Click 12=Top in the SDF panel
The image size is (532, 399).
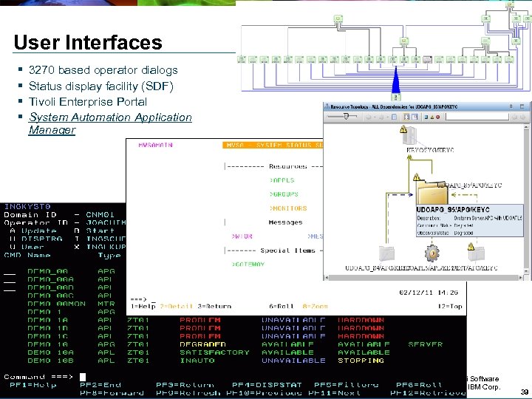(x=450, y=306)
